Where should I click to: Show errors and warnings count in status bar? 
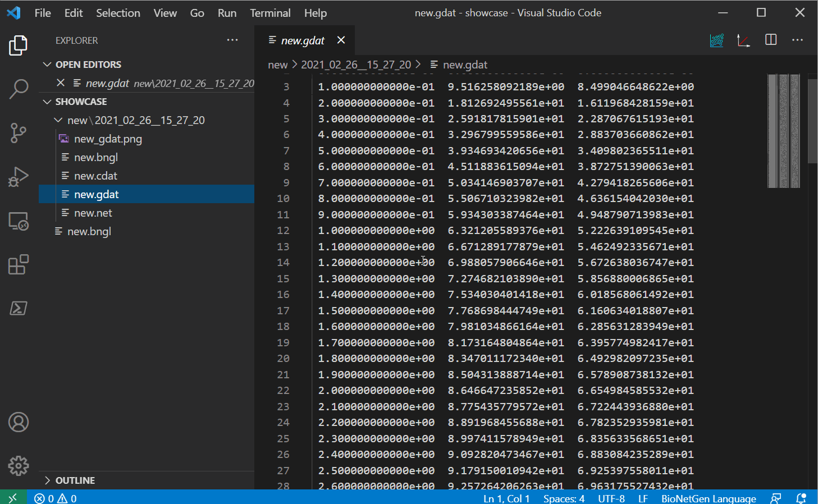[x=56, y=498]
